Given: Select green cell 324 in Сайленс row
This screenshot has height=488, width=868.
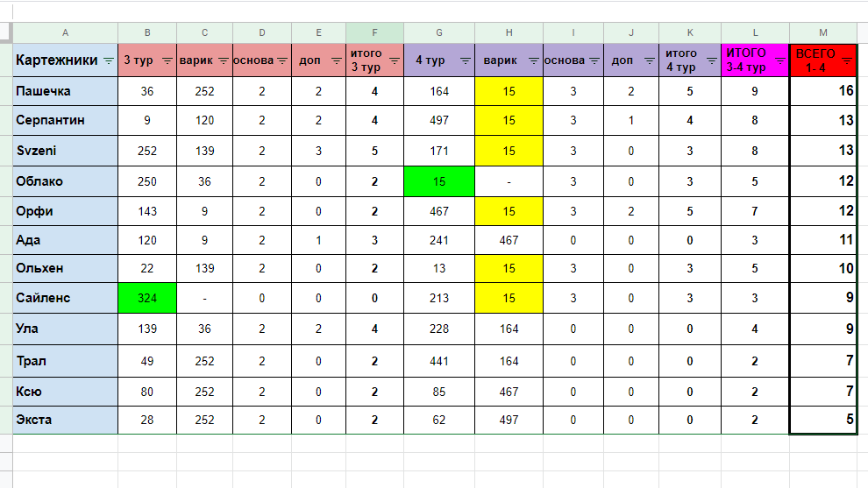Looking at the screenshot, I should click(x=147, y=298).
